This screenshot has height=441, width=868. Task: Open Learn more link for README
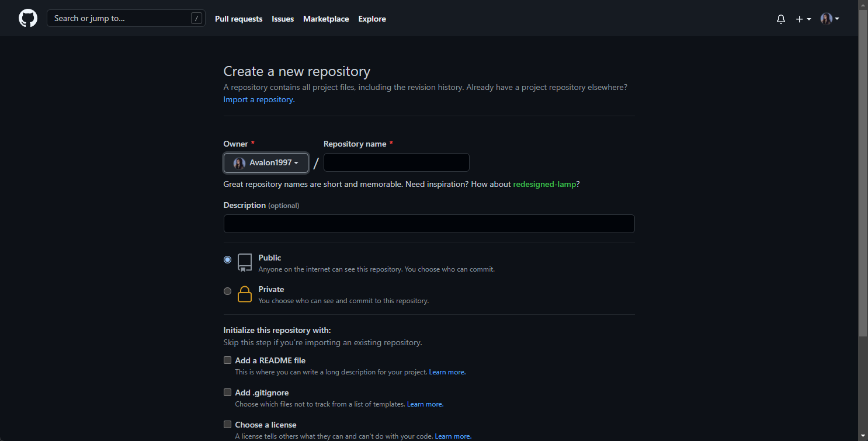click(447, 372)
